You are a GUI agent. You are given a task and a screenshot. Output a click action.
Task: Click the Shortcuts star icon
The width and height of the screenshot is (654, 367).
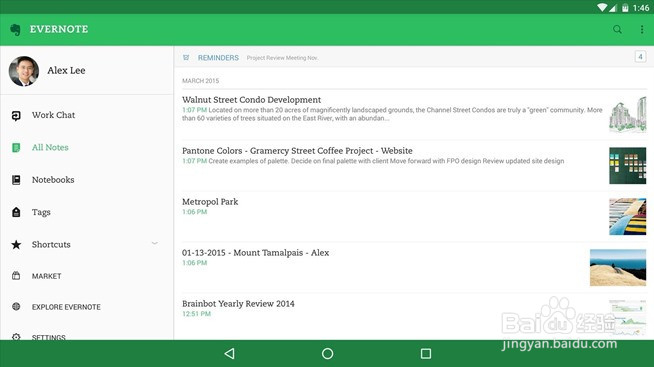pyautogui.click(x=16, y=244)
